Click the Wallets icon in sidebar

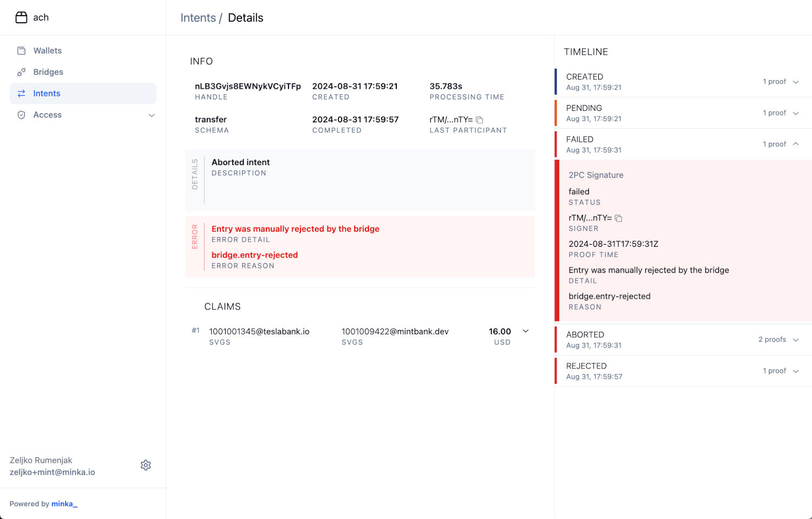22,51
